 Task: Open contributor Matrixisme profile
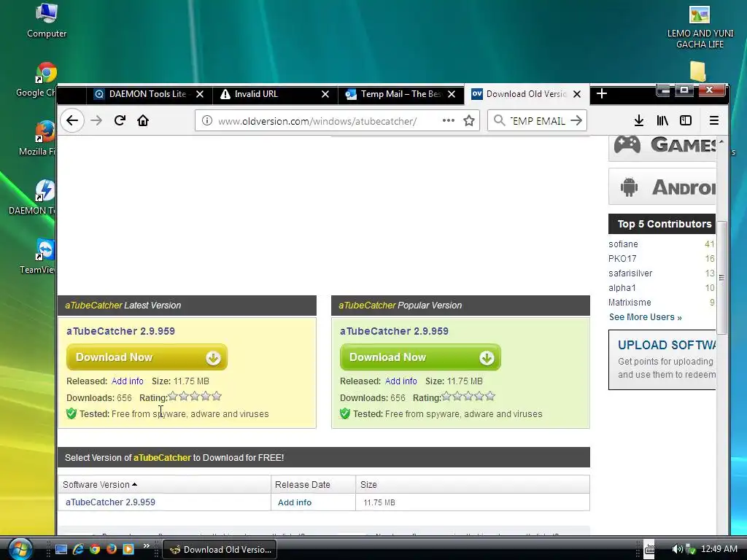(630, 303)
